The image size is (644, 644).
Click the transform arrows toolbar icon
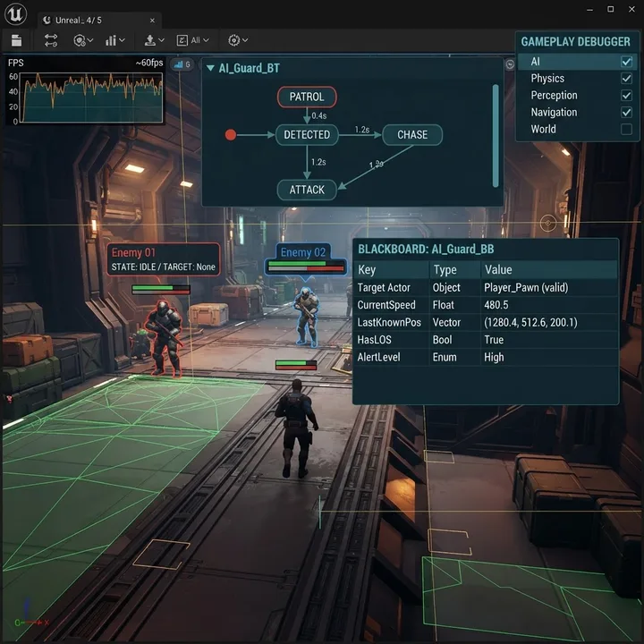(x=51, y=40)
